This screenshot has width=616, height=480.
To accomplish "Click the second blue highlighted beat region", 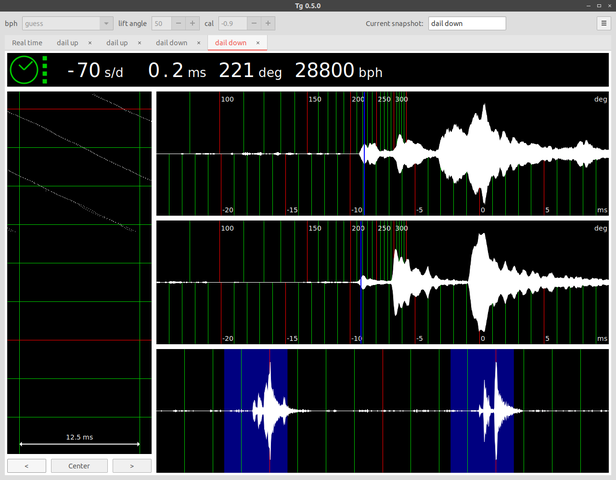I will point(482,411).
